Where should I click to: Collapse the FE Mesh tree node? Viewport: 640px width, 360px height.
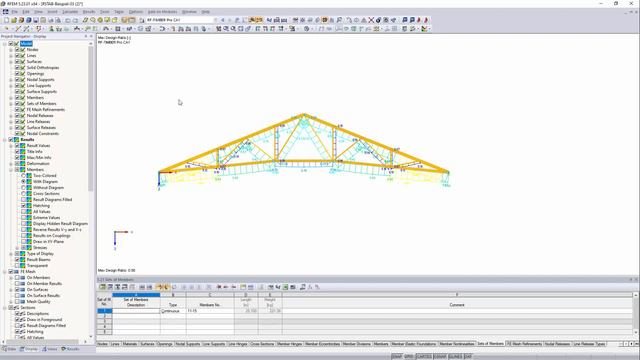[x=5, y=272]
